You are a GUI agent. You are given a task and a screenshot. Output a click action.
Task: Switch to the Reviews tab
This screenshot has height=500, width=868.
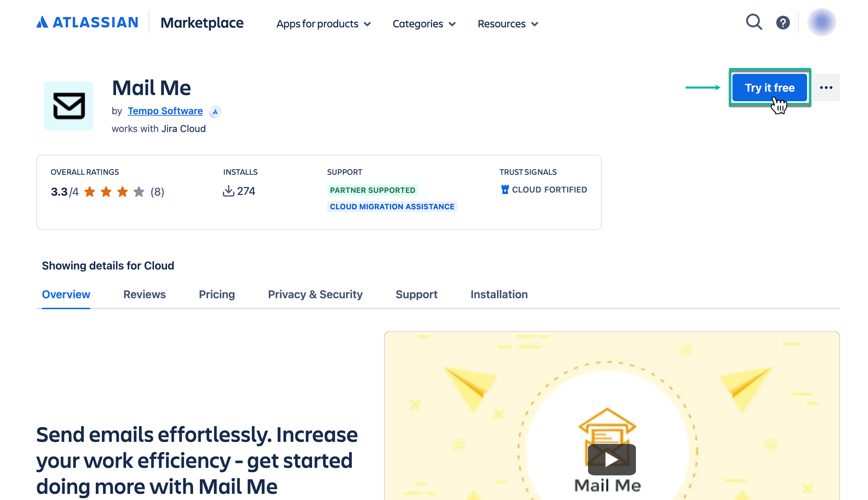point(144,294)
